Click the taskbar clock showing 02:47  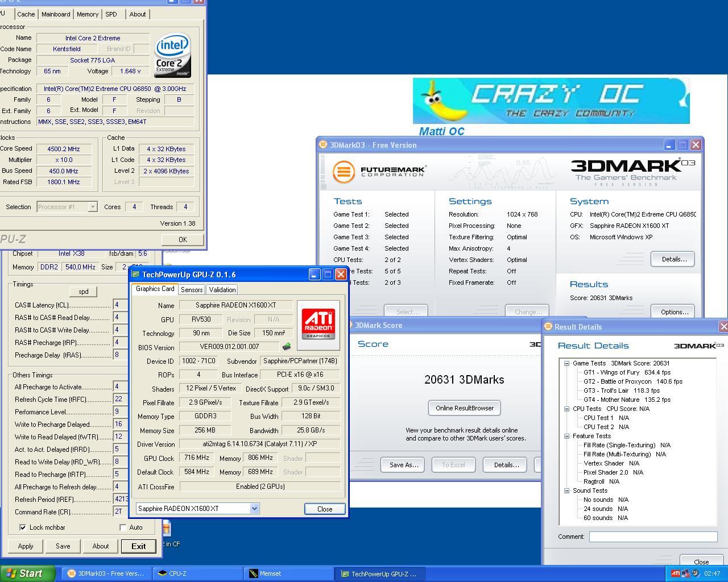712,573
